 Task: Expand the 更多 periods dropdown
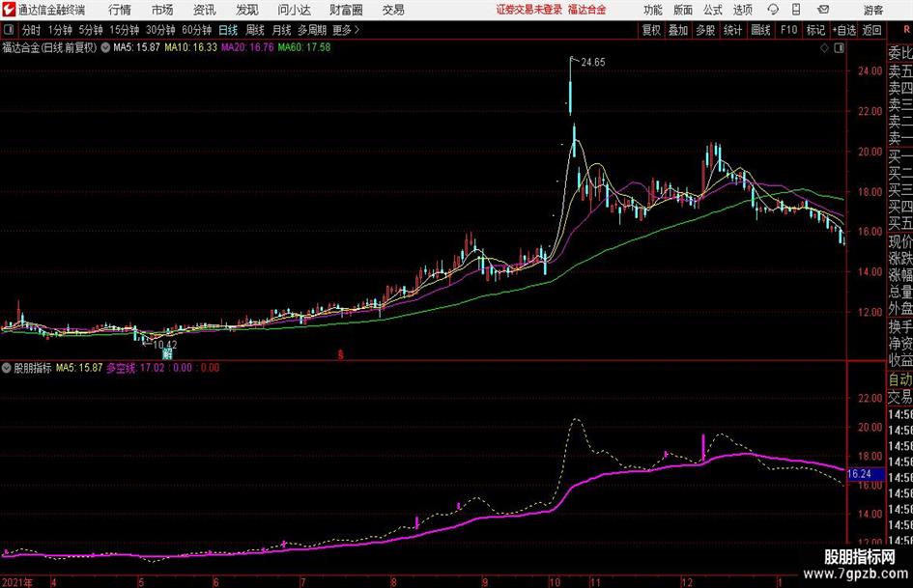pos(347,30)
